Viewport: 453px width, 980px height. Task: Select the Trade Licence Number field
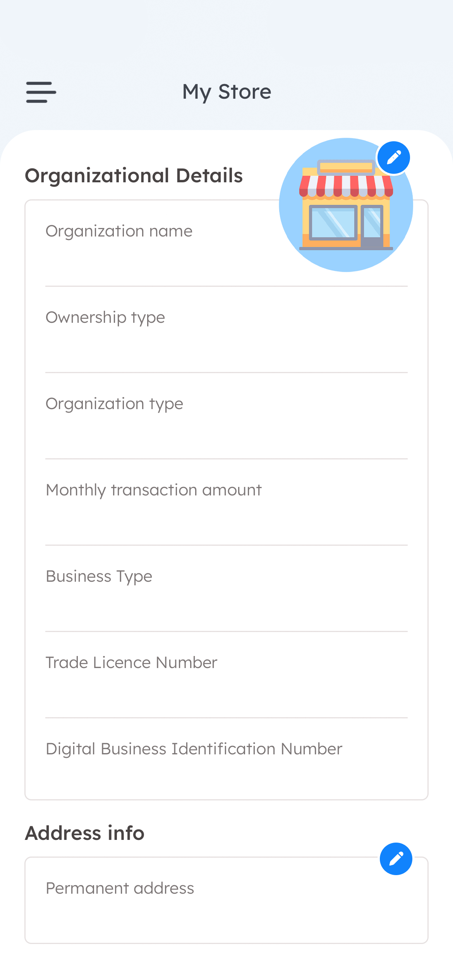(x=226, y=675)
